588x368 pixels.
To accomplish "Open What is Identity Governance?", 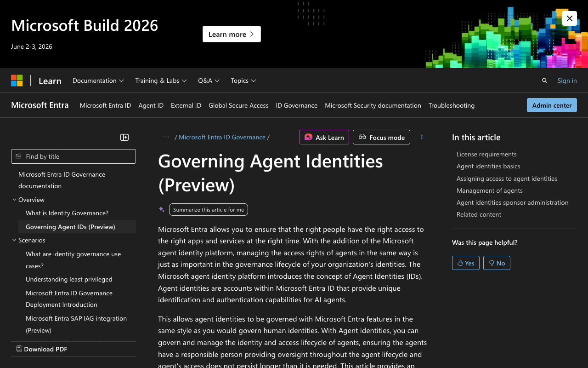I will tap(67, 213).
